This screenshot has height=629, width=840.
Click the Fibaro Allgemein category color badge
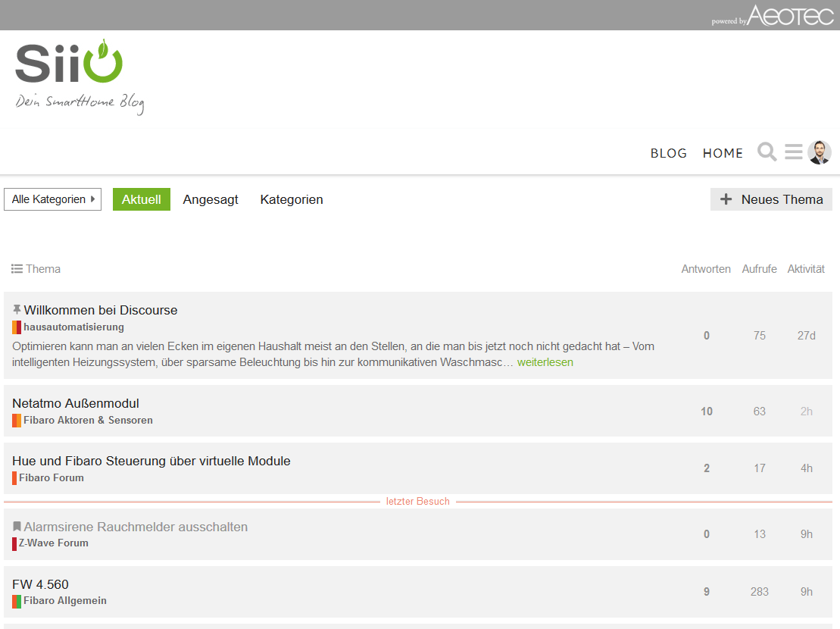click(17, 601)
